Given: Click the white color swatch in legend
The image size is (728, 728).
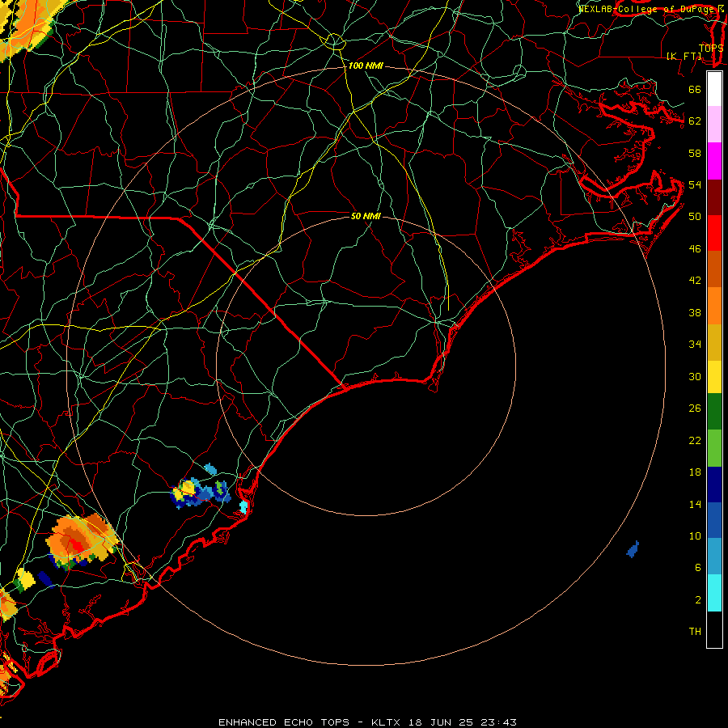Looking at the screenshot, I should (714, 89).
